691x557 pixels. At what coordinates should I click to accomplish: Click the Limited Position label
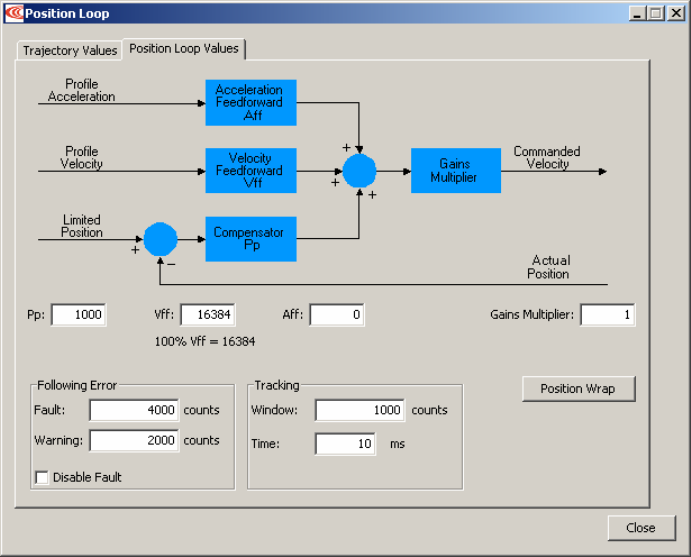[x=82, y=226]
